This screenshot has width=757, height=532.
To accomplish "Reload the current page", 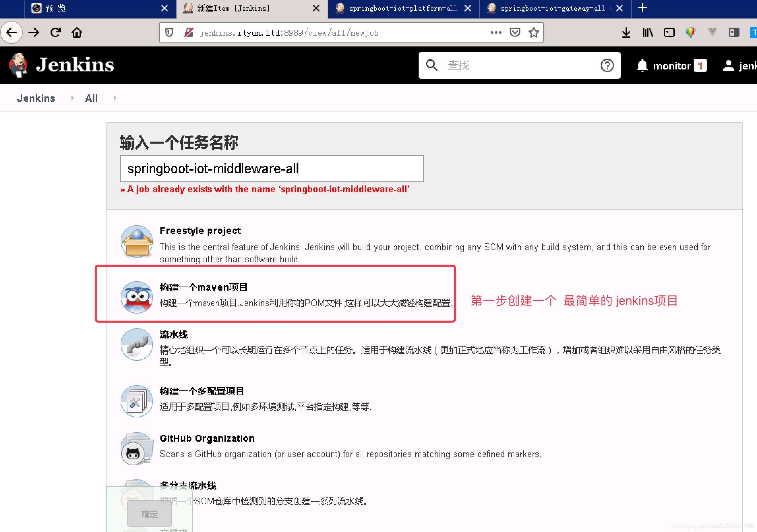I will click(x=55, y=33).
